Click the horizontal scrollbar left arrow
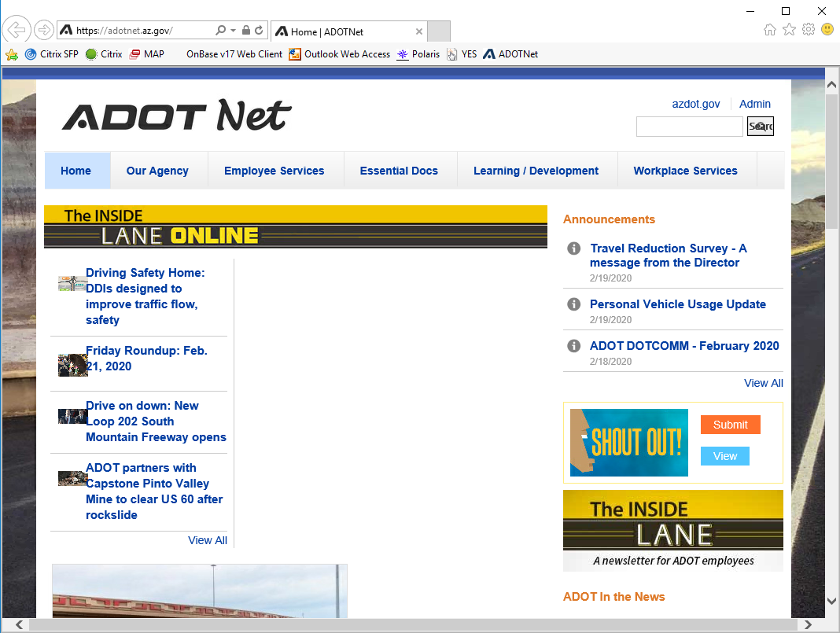 [x=20, y=624]
